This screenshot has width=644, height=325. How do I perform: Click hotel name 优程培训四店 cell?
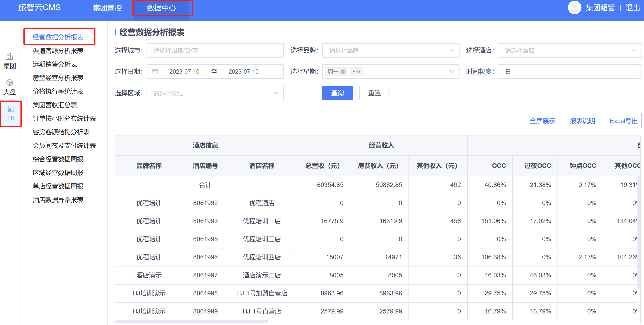pyautogui.click(x=262, y=257)
